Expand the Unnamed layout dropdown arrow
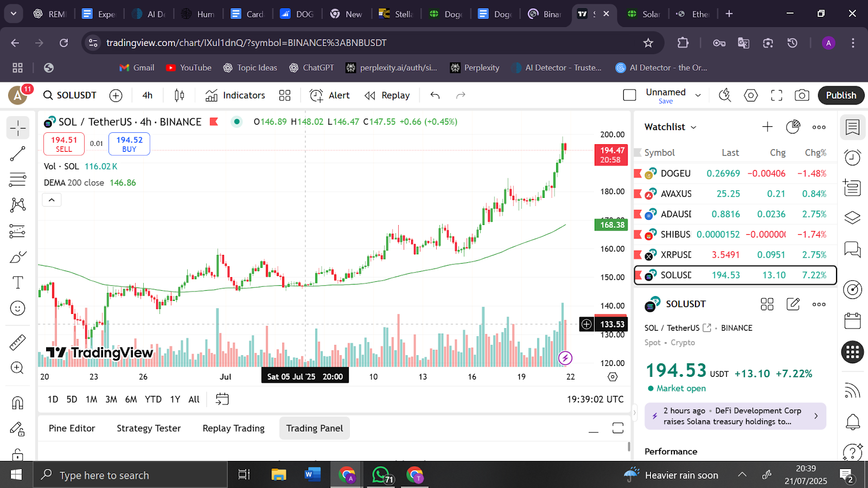The image size is (868, 488). 698,95
